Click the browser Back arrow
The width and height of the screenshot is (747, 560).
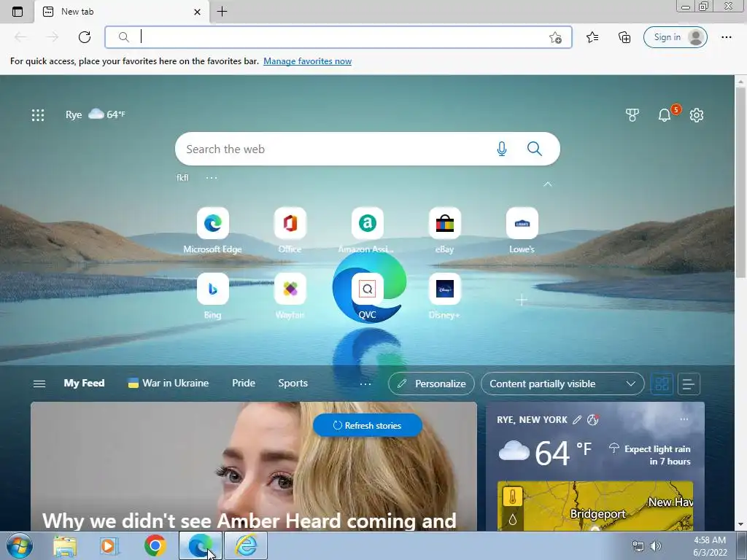20,37
